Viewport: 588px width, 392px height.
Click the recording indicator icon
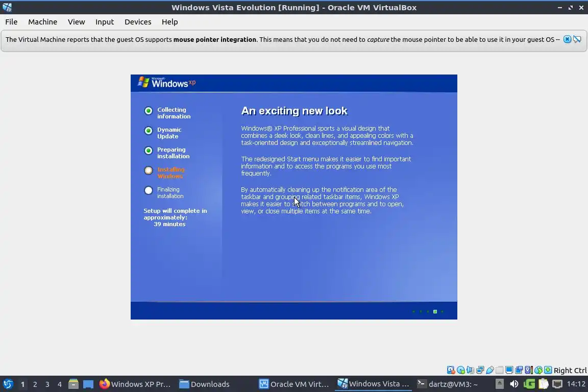click(x=519, y=370)
